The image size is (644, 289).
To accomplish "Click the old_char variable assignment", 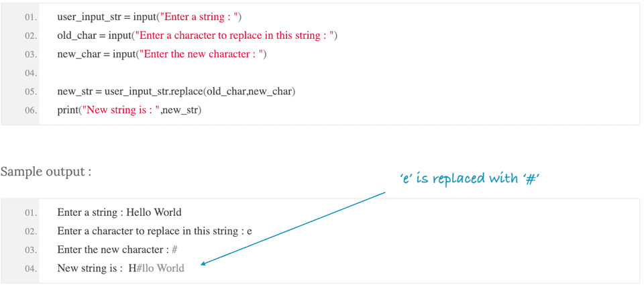I will click(77, 36).
